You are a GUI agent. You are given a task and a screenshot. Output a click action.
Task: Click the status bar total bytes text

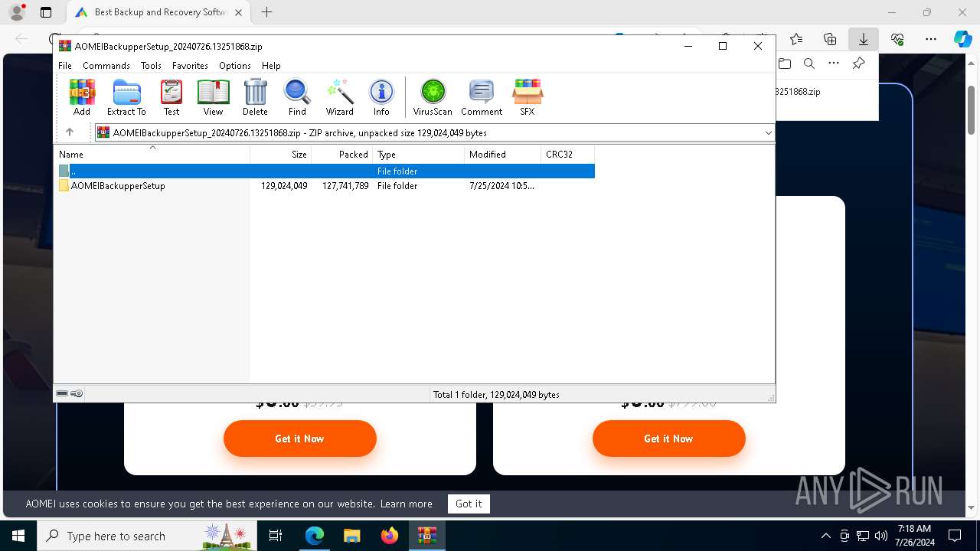[x=496, y=395]
